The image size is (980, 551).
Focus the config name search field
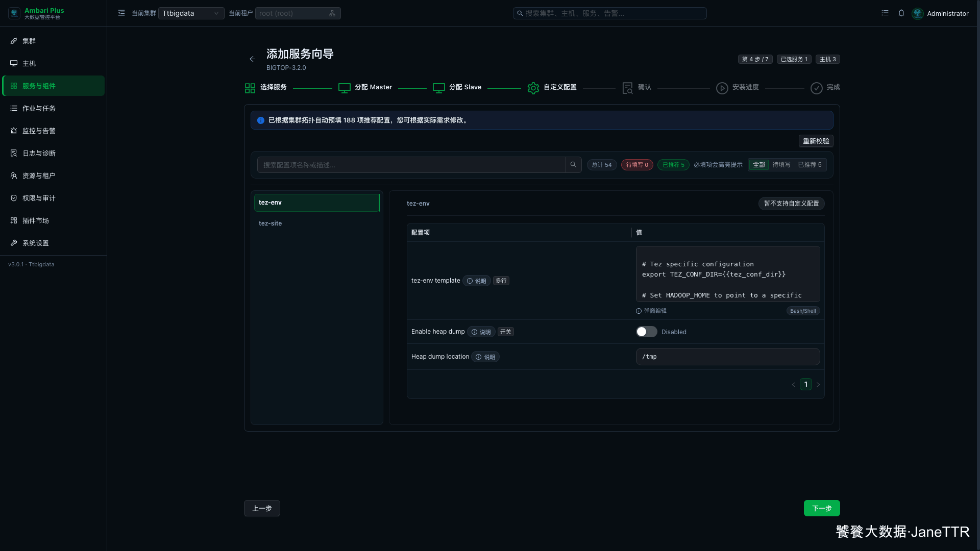click(x=411, y=165)
